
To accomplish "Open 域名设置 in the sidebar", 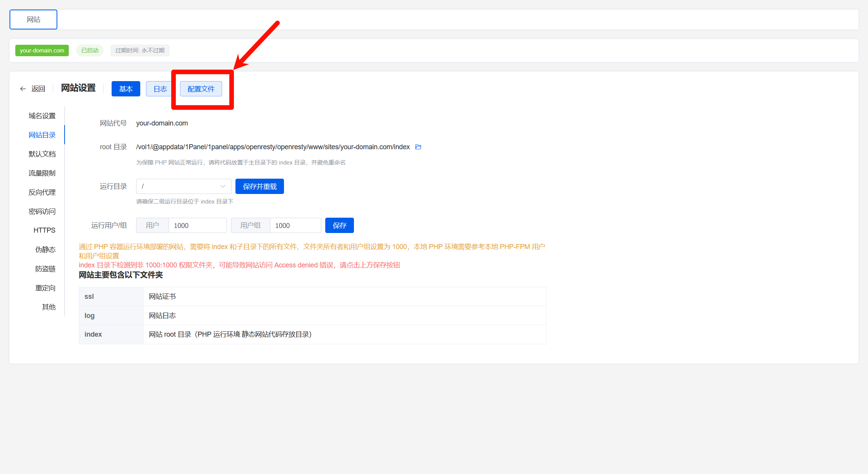I will tap(42, 116).
